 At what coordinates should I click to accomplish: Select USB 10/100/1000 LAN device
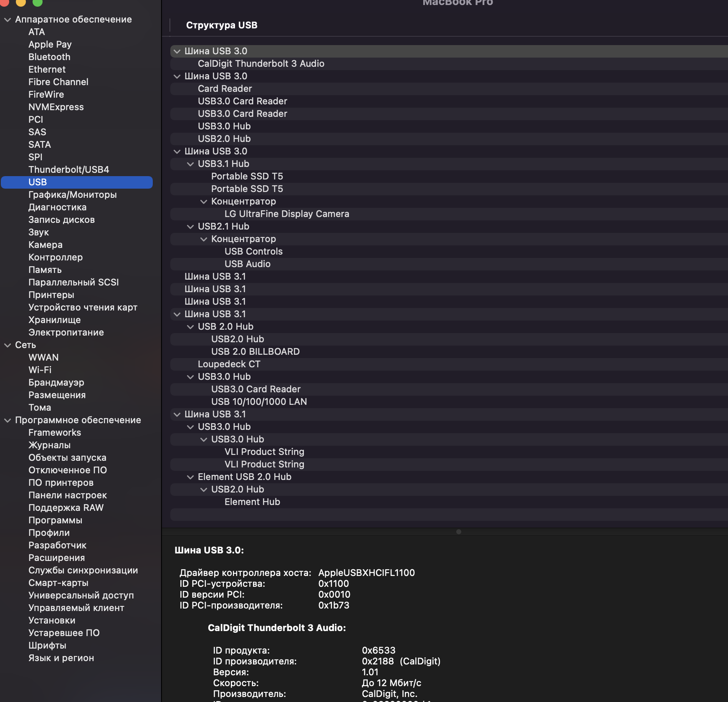coord(259,402)
